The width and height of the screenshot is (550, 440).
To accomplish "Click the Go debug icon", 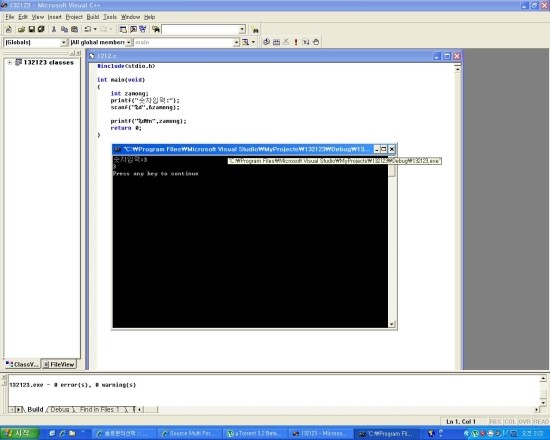I will point(306,42).
